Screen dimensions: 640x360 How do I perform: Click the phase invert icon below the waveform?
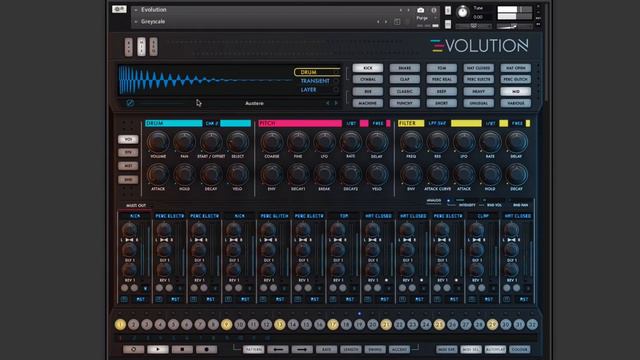(130, 103)
